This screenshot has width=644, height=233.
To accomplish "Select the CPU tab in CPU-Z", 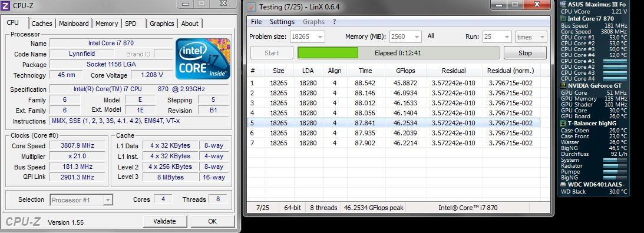I will [13, 22].
